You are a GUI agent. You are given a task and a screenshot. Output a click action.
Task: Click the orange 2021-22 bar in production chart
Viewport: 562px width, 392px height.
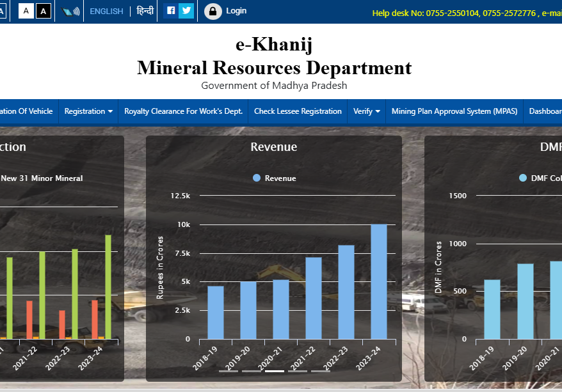coord(29,320)
